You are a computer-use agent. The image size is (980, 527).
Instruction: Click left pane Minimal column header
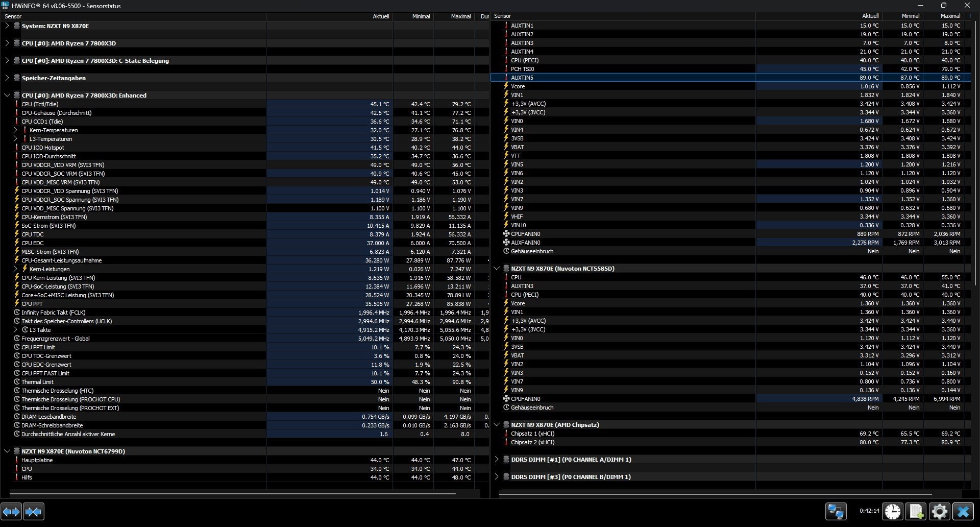pyautogui.click(x=413, y=16)
